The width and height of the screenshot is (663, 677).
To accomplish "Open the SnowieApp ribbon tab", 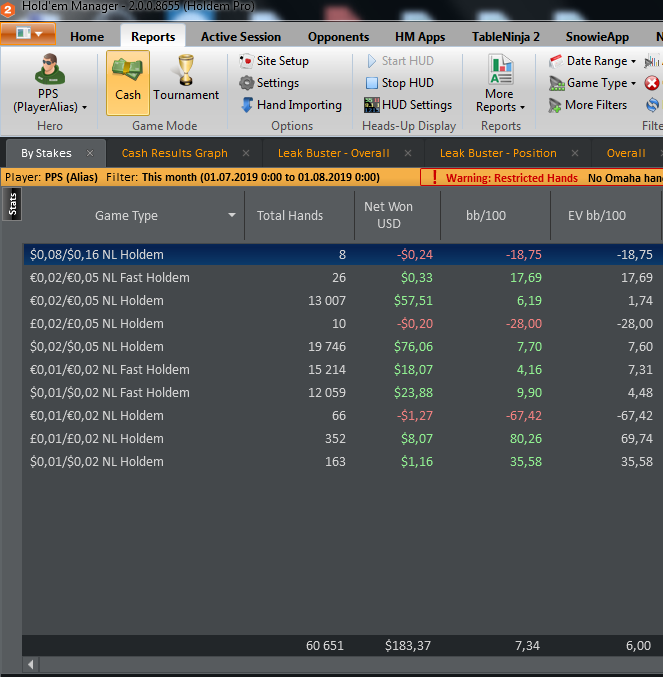I will [x=597, y=37].
